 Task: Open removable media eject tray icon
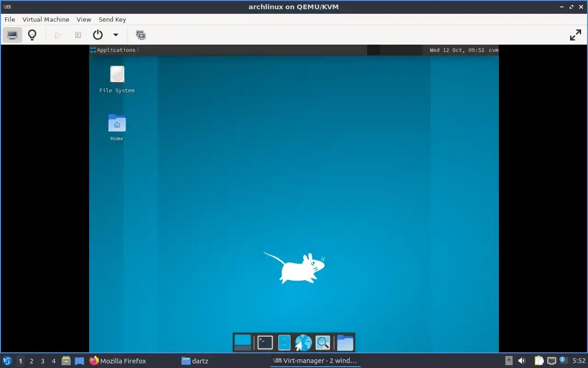click(509, 361)
